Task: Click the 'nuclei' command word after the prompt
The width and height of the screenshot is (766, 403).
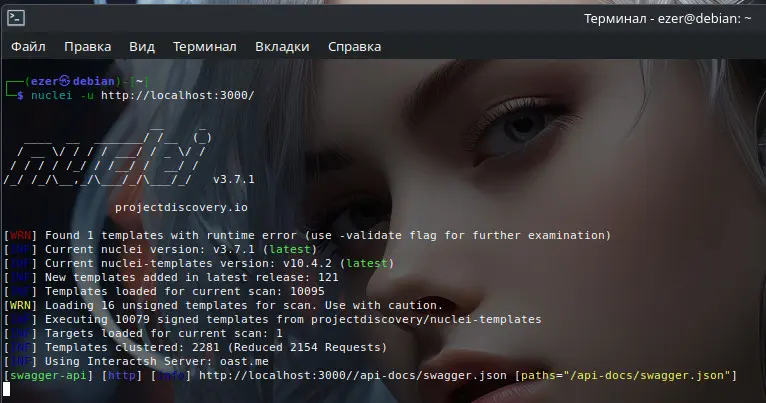Action: click(x=52, y=96)
